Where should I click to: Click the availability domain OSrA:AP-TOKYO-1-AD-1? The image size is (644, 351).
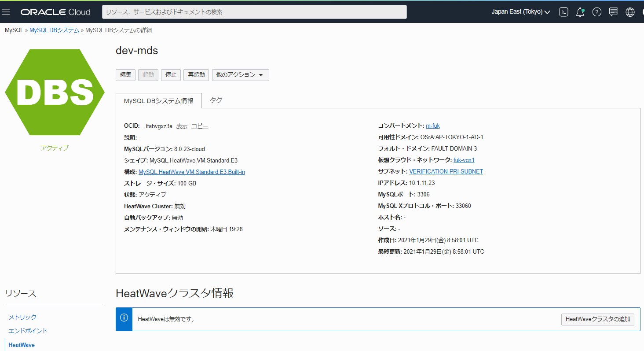452,137
